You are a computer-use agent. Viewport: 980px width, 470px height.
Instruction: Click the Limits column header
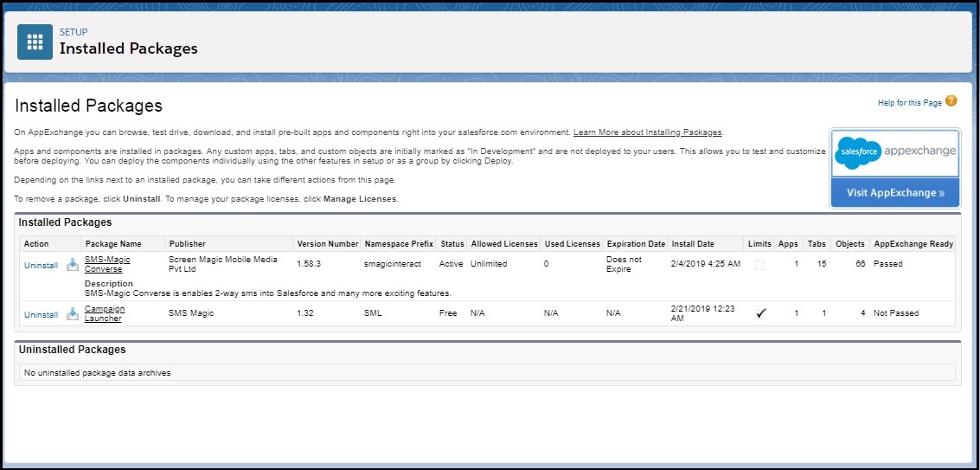pyautogui.click(x=759, y=244)
